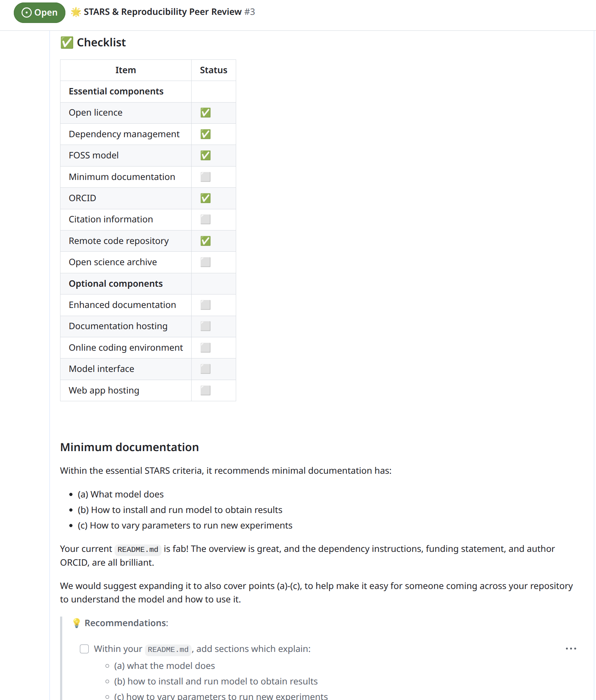Toggle the Minimum documentation status checkbox
Viewport: 596px width, 700px height.
pyautogui.click(x=205, y=177)
